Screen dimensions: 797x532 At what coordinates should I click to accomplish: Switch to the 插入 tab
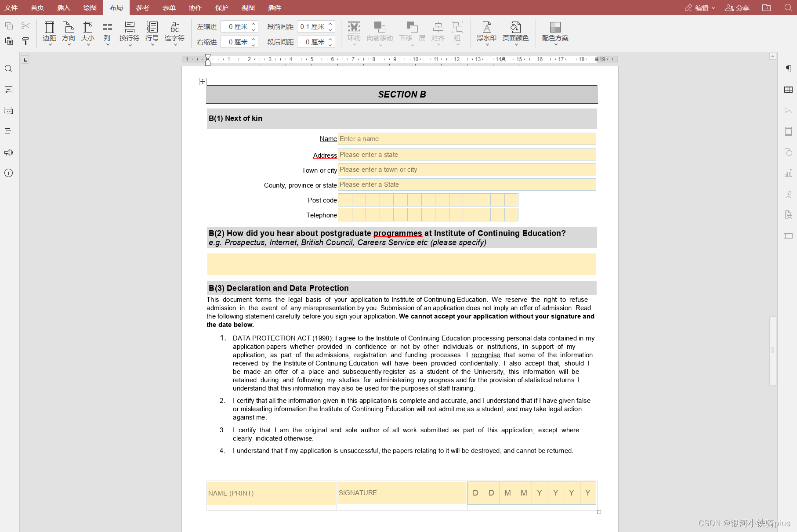coord(64,7)
